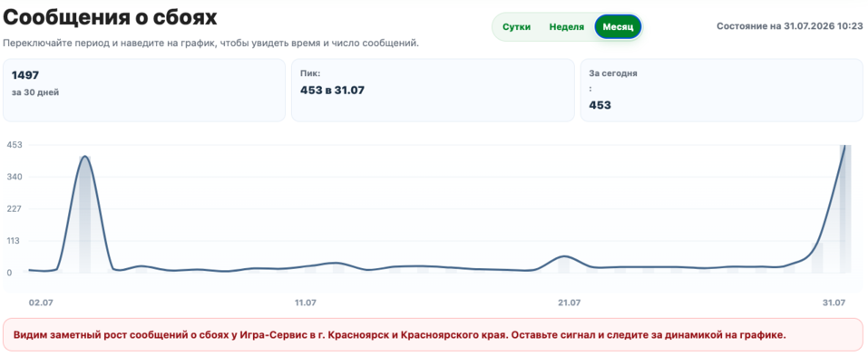Image resolution: width=868 pixels, height=356 pixels.
Task: Click the За сегодня 453 card
Action: (x=721, y=89)
